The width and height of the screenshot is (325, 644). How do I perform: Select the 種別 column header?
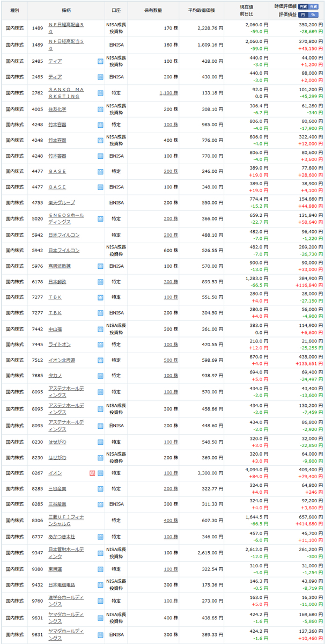14,10
